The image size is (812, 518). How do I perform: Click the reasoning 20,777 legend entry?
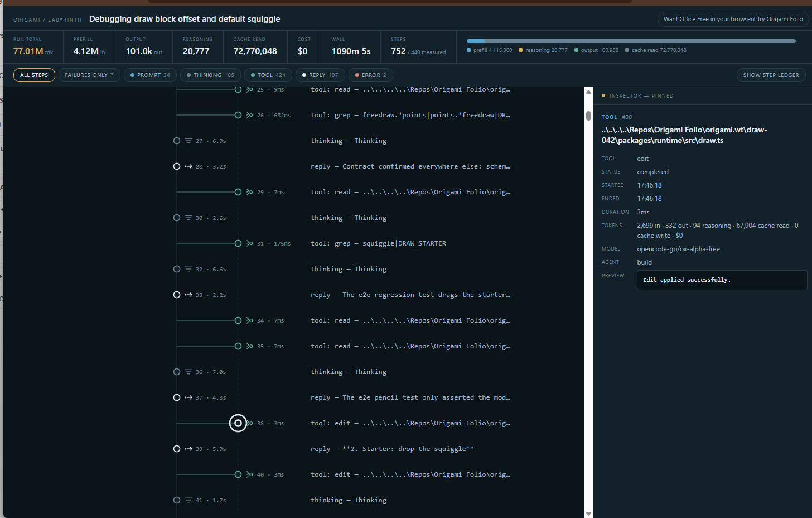pyautogui.click(x=543, y=50)
